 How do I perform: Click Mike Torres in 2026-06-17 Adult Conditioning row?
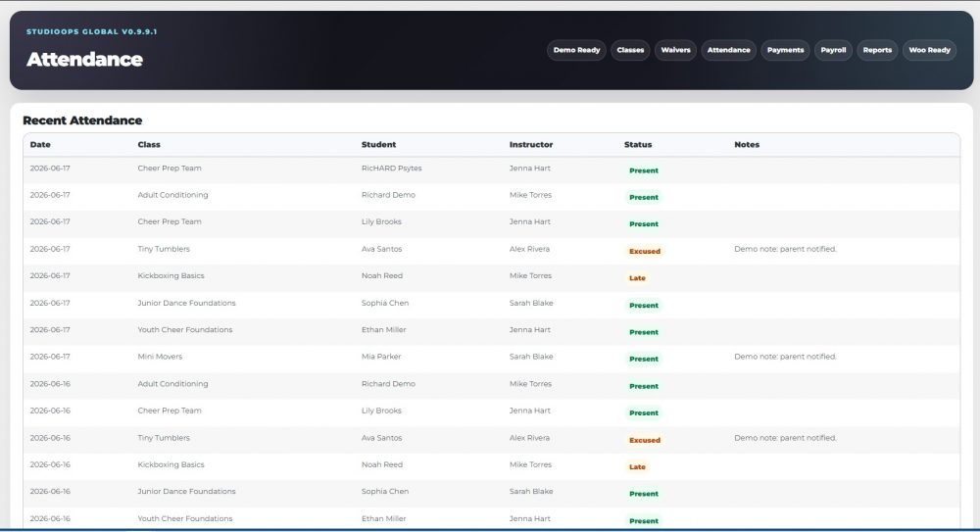click(x=530, y=195)
